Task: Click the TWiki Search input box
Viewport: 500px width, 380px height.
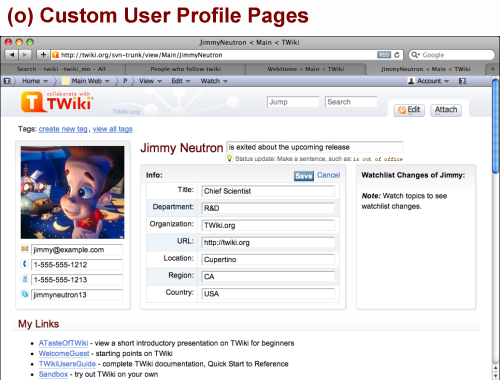Action: [351, 102]
